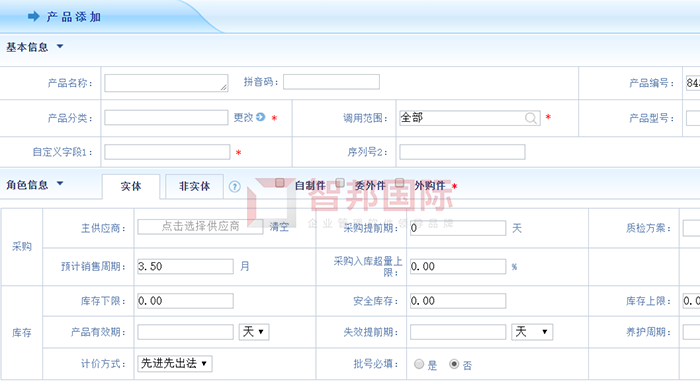The image size is (700, 384).
Task: Click the 采购入库超量上限 input field
Action: [x=458, y=267]
